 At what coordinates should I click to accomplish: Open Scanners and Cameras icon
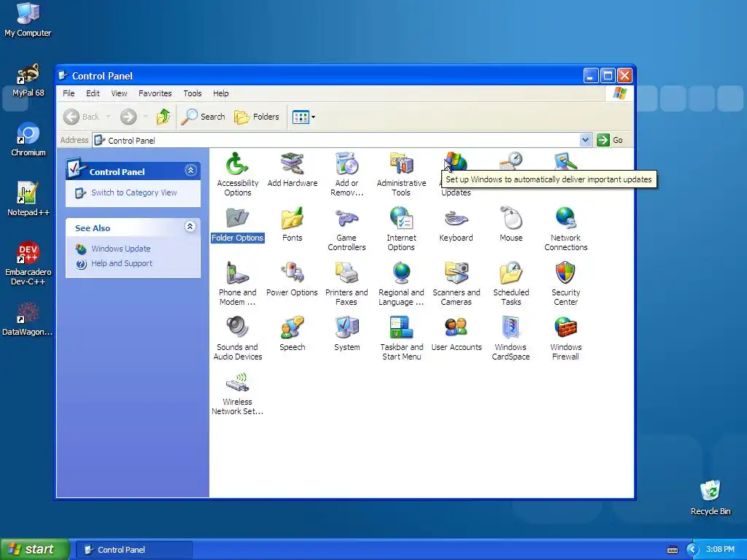[456, 274]
